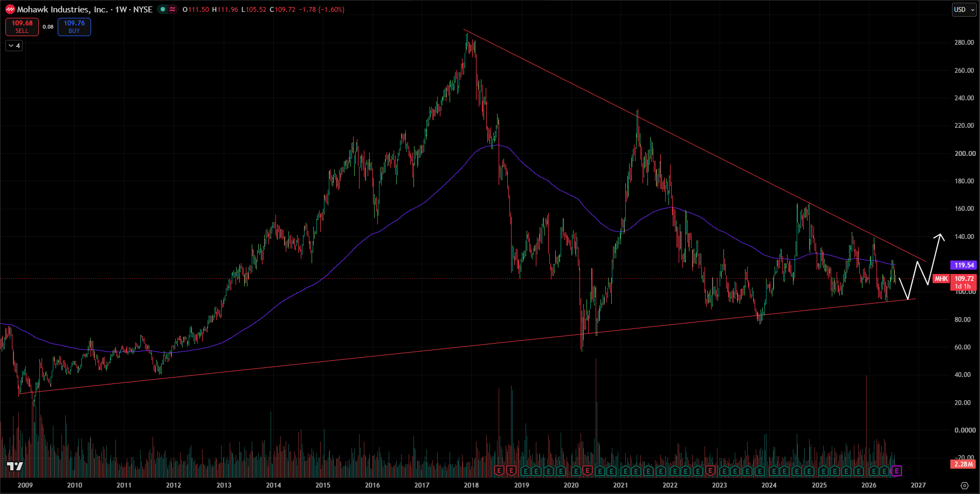
Task: Click the 2015 year label on time axis
Action: point(323,485)
